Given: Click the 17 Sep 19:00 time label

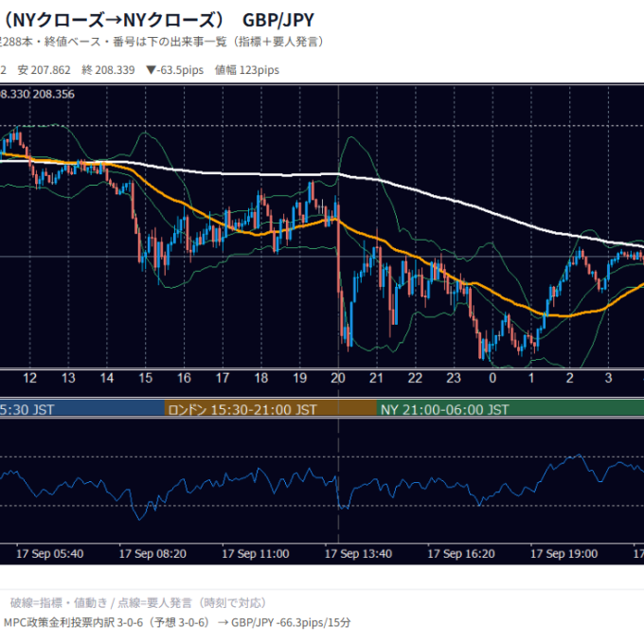Looking at the screenshot, I should (564, 554).
